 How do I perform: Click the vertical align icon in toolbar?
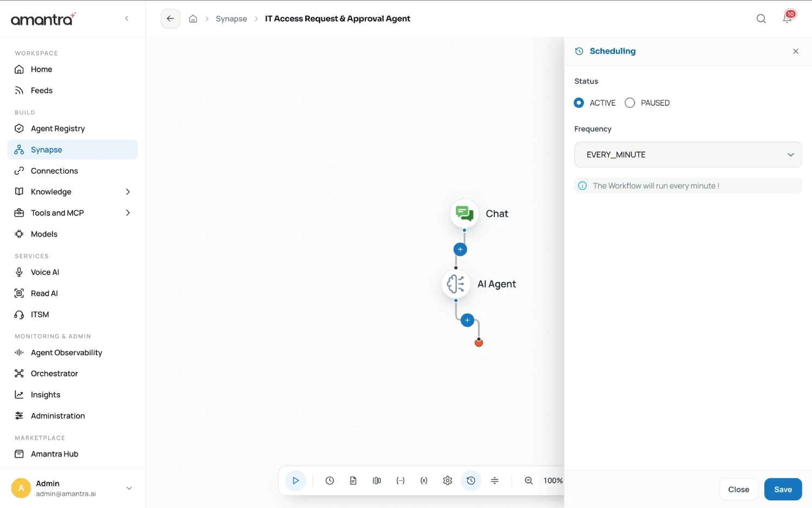[x=495, y=480]
